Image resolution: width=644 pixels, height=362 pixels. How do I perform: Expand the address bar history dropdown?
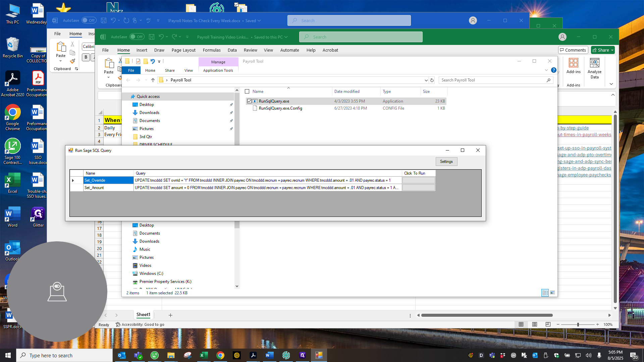pos(426,80)
